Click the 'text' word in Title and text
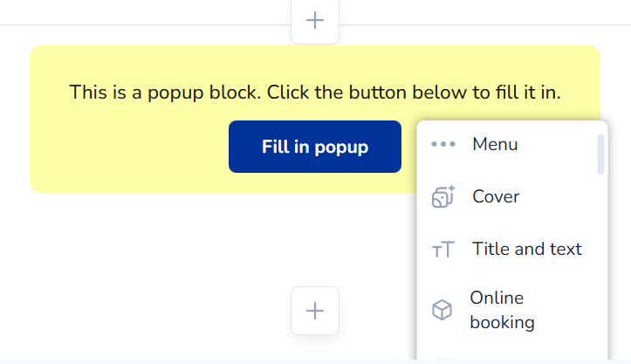 click(x=566, y=249)
